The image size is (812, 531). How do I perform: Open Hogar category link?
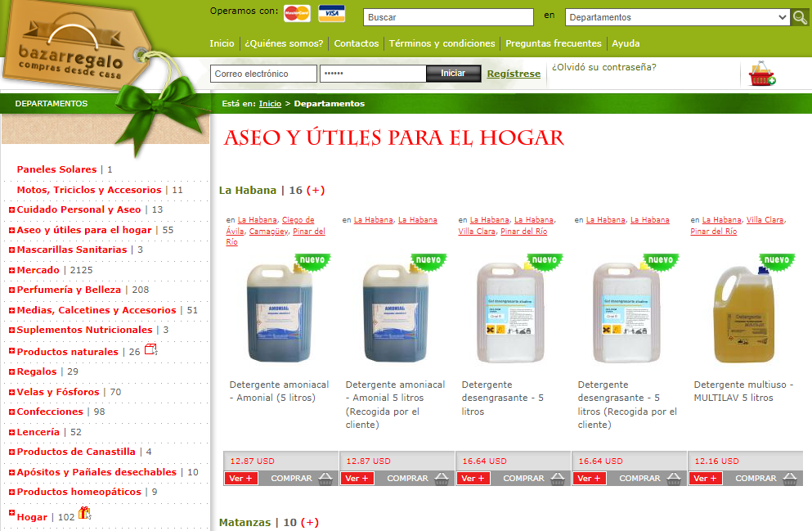32,517
